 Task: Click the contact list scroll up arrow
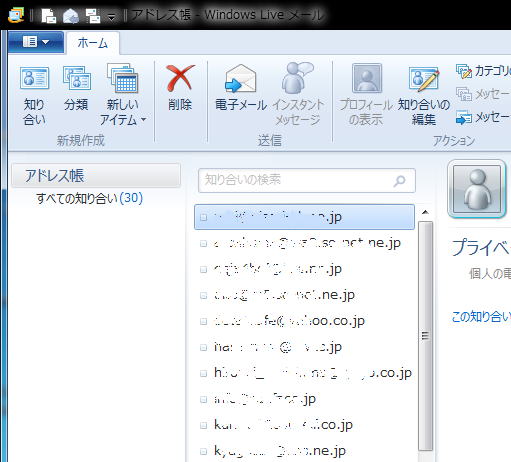click(x=425, y=212)
